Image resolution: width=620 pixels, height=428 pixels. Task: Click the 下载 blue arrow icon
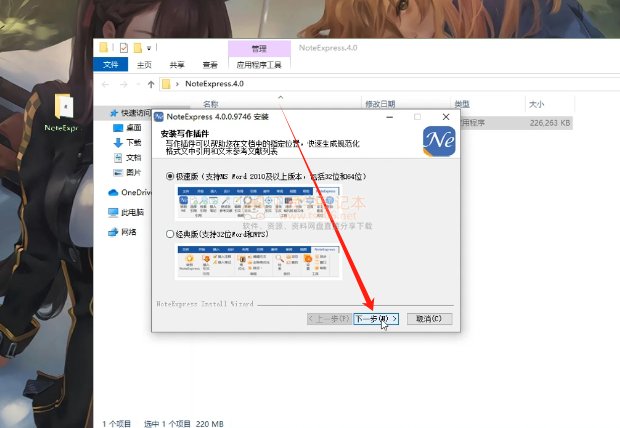118,143
